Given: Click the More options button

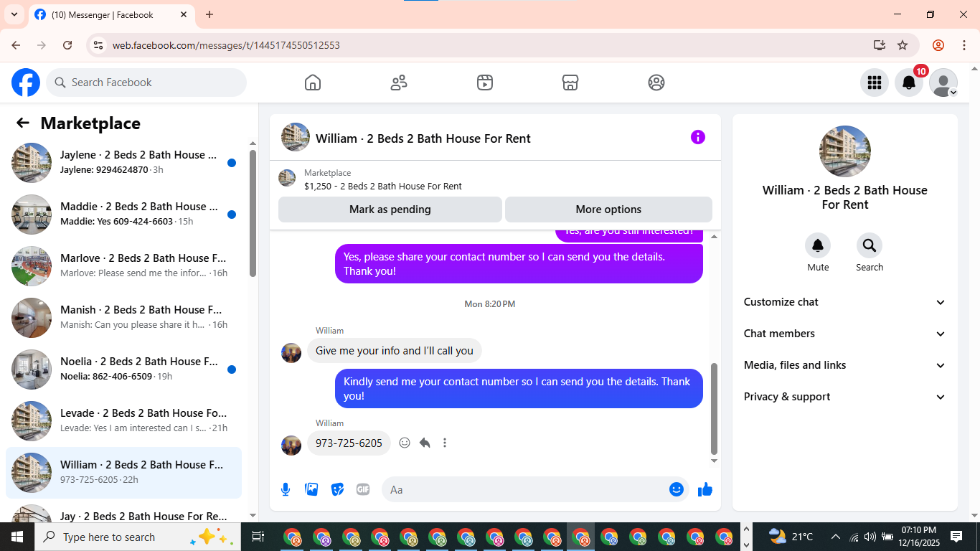Looking at the screenshot, I should pos(608,209).
